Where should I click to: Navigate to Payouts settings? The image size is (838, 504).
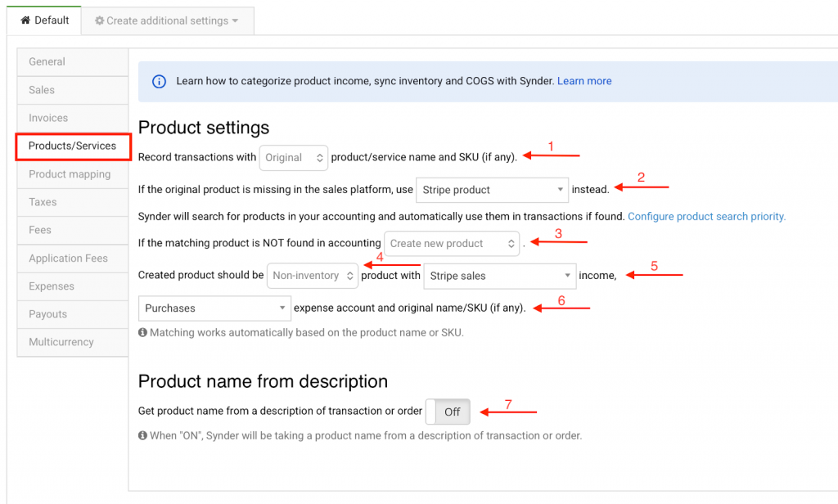click(x=47, y=314)
